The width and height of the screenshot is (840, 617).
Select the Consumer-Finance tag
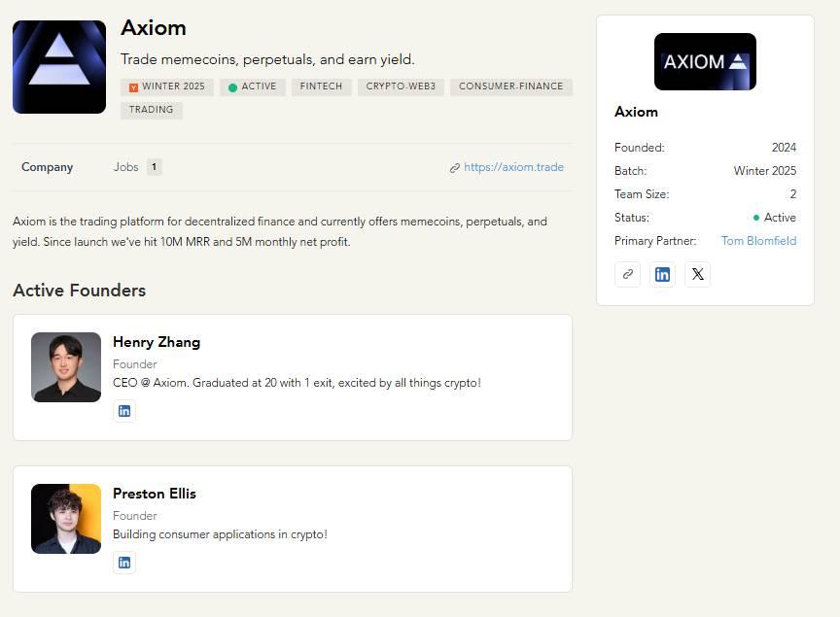(x=511, y=86)
